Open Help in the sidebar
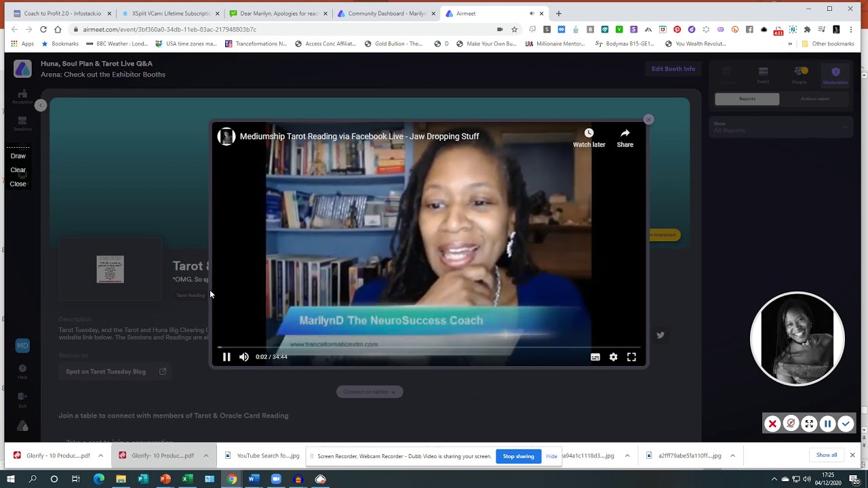This screenshot has width=868, height=488. coord(22,372)
